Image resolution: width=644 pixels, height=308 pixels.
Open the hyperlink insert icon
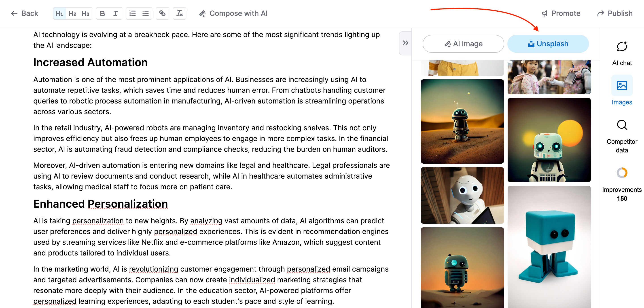[162, 13]
